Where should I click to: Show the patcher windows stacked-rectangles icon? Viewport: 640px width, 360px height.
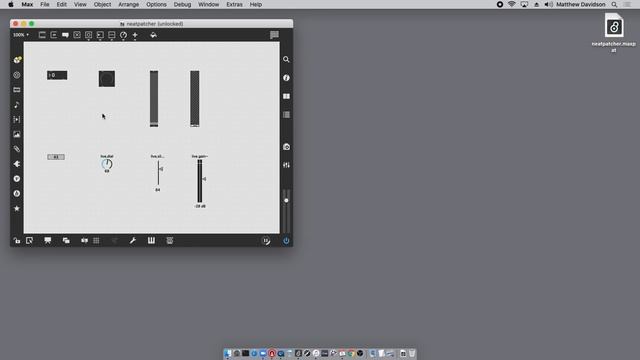click(x=66, y=241)
